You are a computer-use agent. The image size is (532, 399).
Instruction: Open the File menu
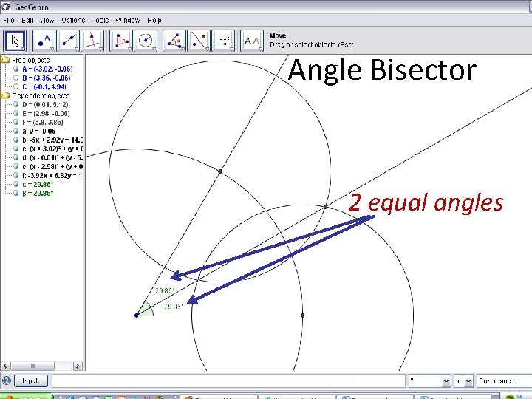point(9,21)
